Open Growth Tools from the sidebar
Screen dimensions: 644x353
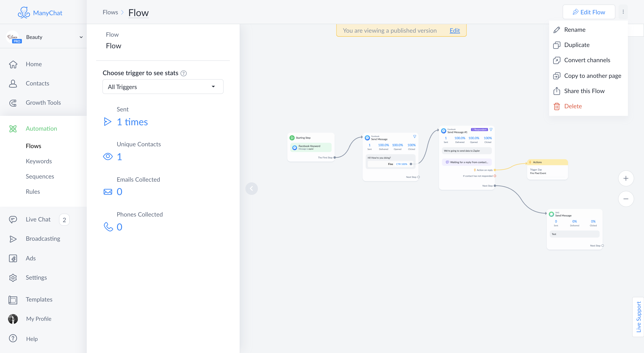pyautogui.click(x=43, y=103)
